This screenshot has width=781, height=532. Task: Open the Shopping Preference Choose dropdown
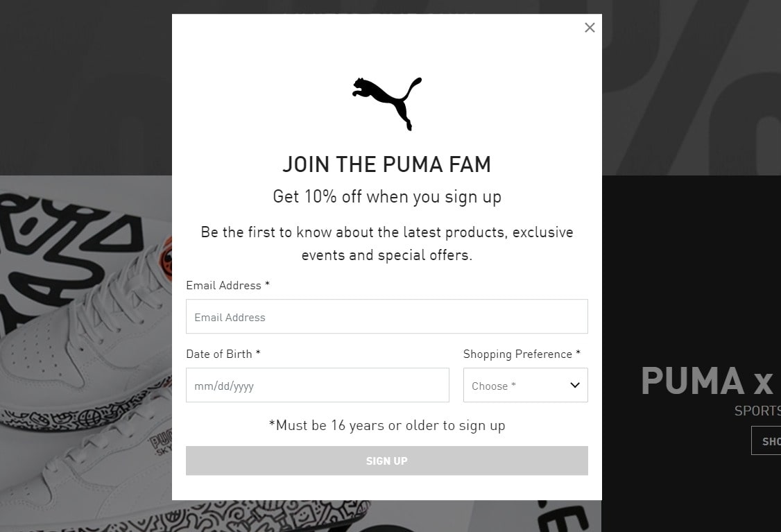click(517, 386)
